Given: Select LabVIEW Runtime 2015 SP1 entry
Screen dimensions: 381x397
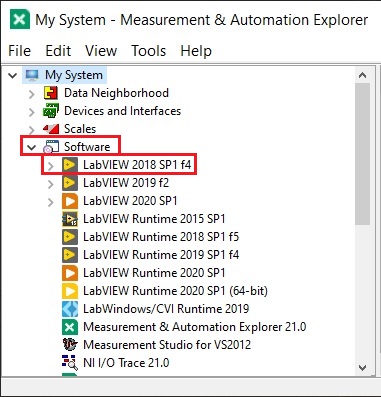Looking at the screenshot, I should 154,219.
